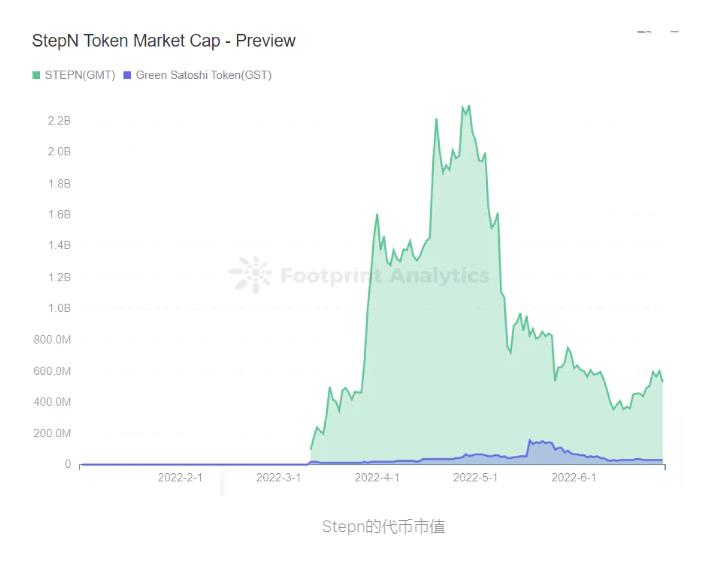This screenshot has width=708, height=565.
Task: Click the 1.0B y-axis label
Action: tap(59, 308)
